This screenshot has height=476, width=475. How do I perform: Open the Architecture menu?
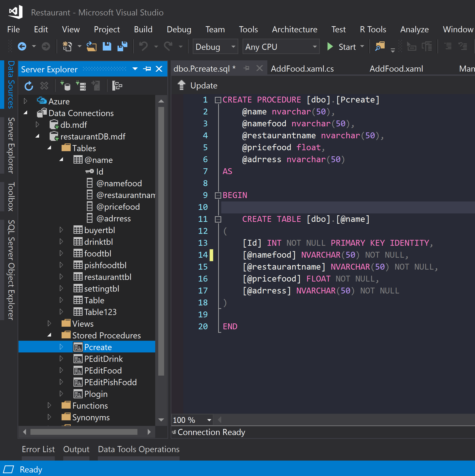pos(294,29)
